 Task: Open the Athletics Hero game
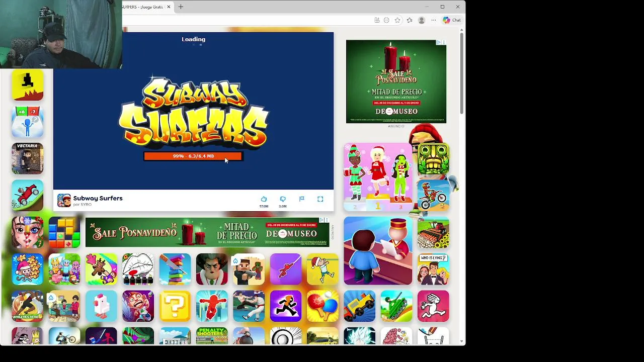(27, 306)
